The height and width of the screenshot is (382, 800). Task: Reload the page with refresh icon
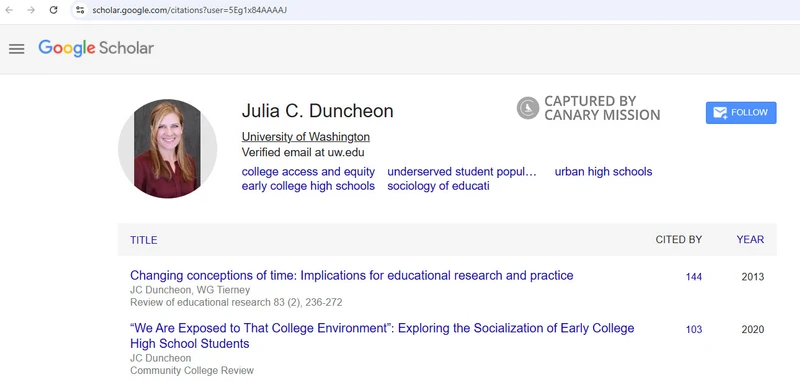[x=54, y=10]
